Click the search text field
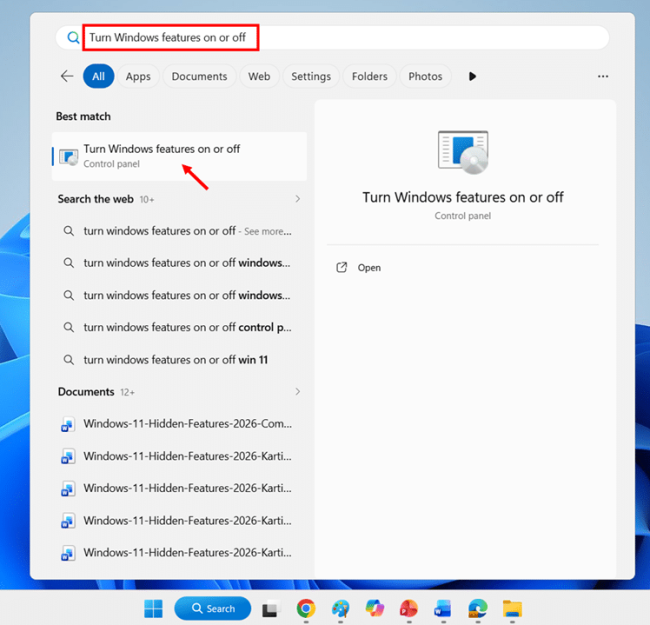 (332, 38)
